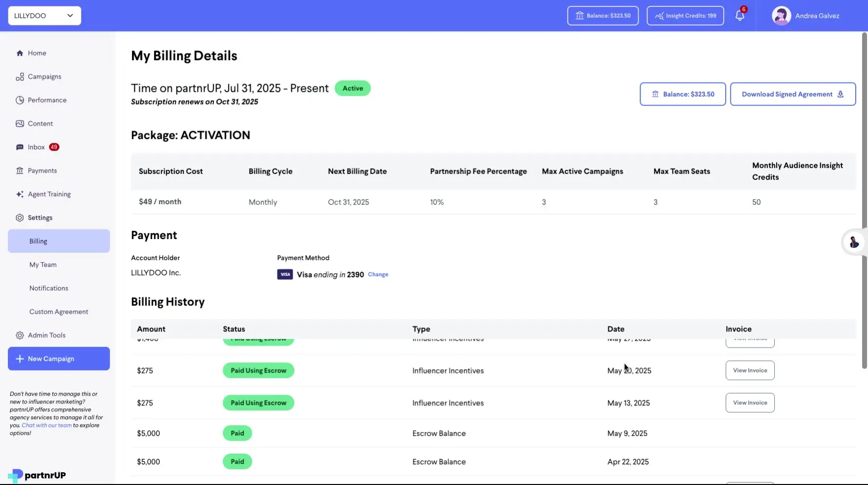Viewport: 868px width, 485px height.
Task: Change the Visa payment method
Action: 378,274
